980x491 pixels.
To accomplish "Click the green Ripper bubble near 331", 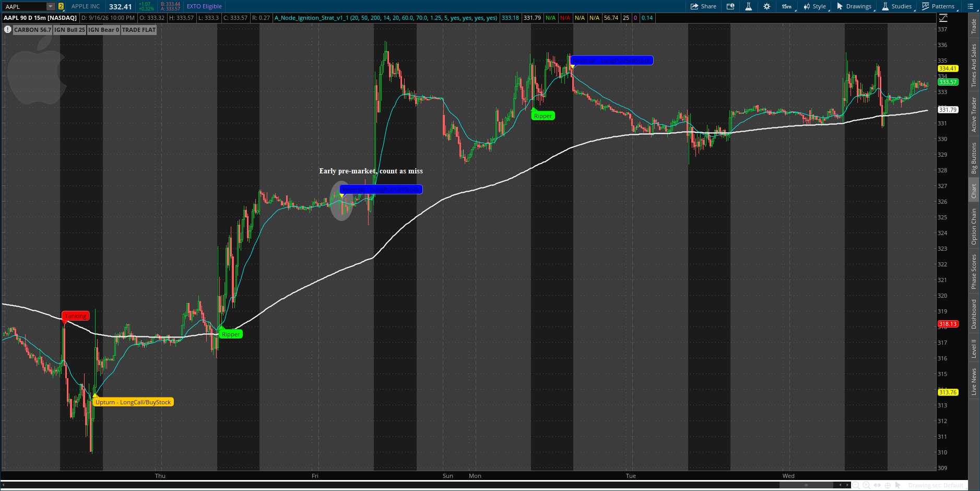I will [x=543, y=116].
